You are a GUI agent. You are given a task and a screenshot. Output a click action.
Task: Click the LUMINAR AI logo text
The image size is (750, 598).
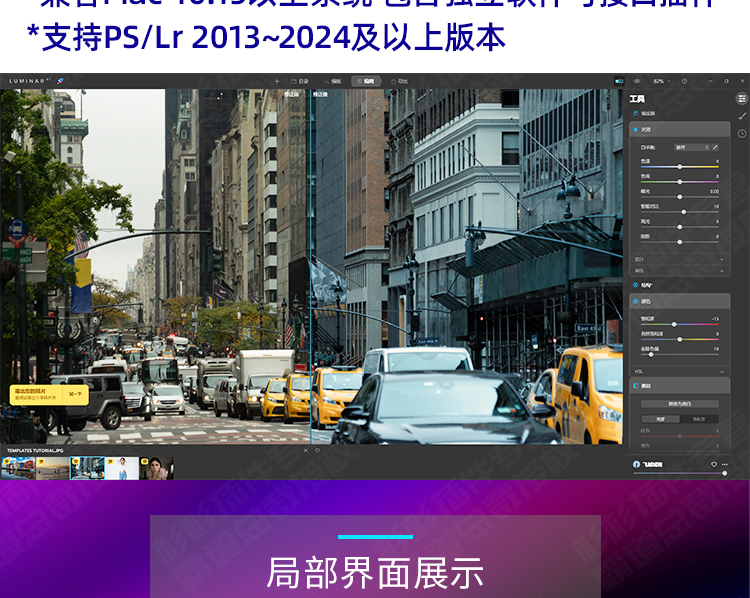[29, 81]
